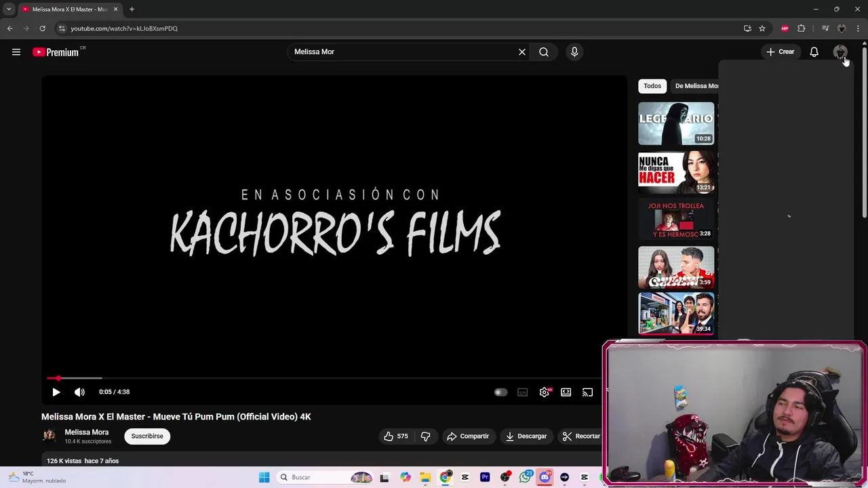Install the YouTube app from the address bar
Screen dimensions: 868x488
[747, 28]
